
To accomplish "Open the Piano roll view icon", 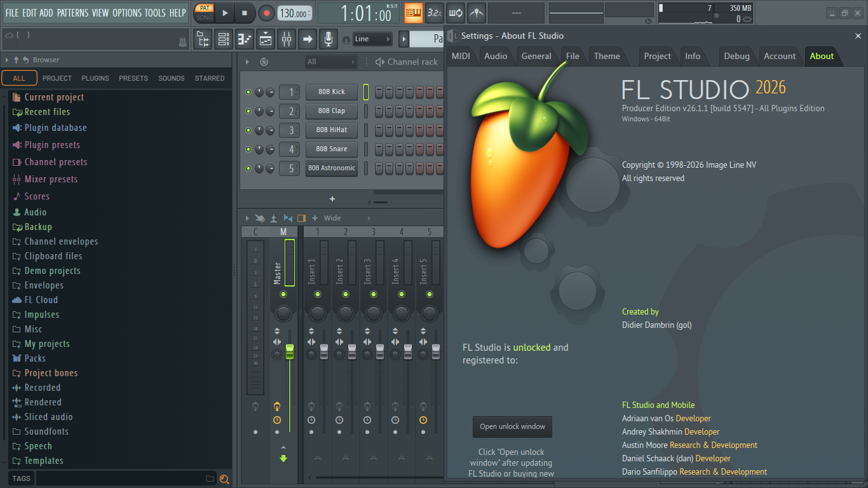I will click(245, 39).
